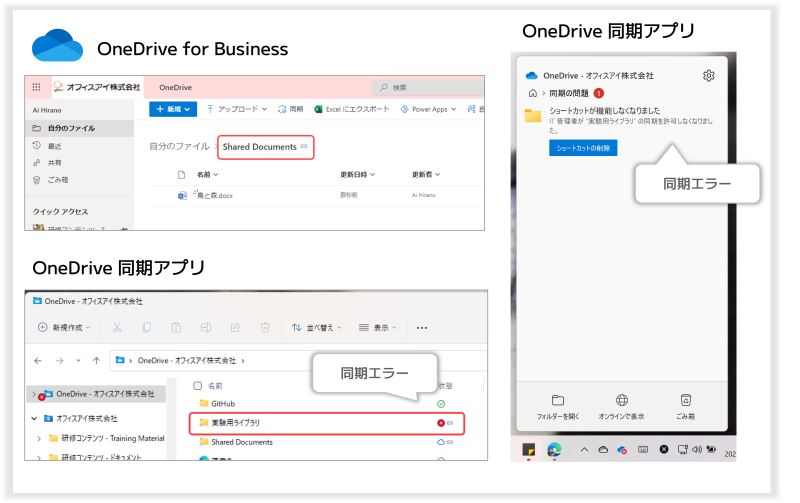Open the Power Apps dropdown
Viewport: 800px width, 503px height.
coord(429,109)
